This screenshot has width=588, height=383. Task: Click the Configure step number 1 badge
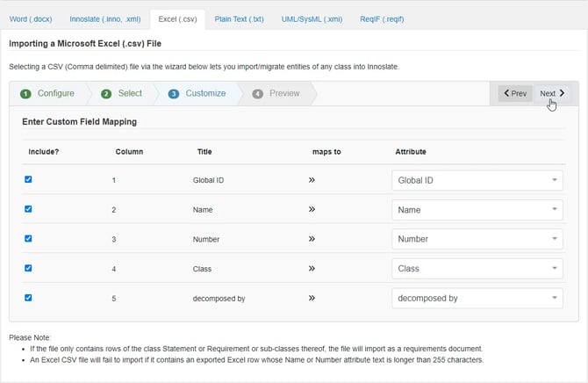pyautogui.click(x=25, y=94)
